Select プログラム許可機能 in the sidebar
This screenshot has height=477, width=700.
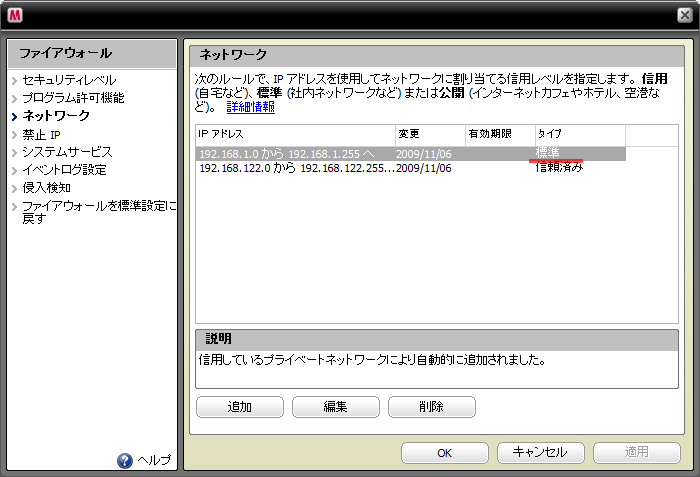point(73,98)
